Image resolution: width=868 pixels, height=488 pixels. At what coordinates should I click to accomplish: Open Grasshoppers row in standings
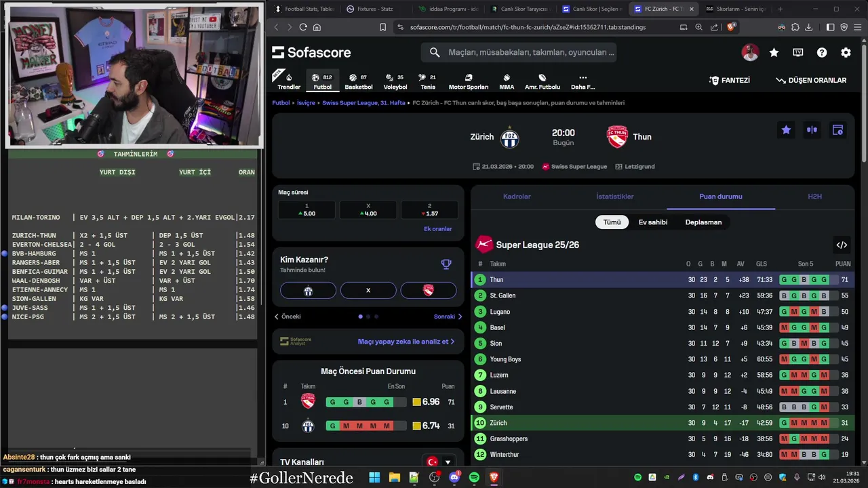coord(663,439)
